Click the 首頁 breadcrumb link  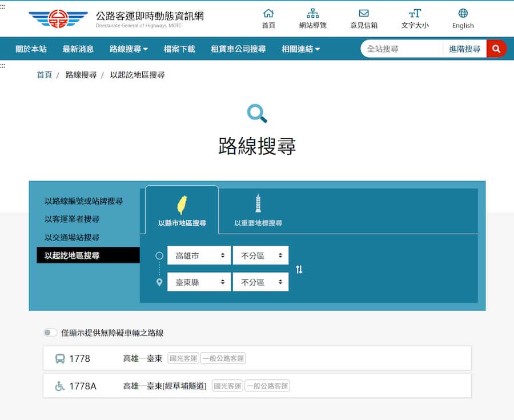pos(44,75)
